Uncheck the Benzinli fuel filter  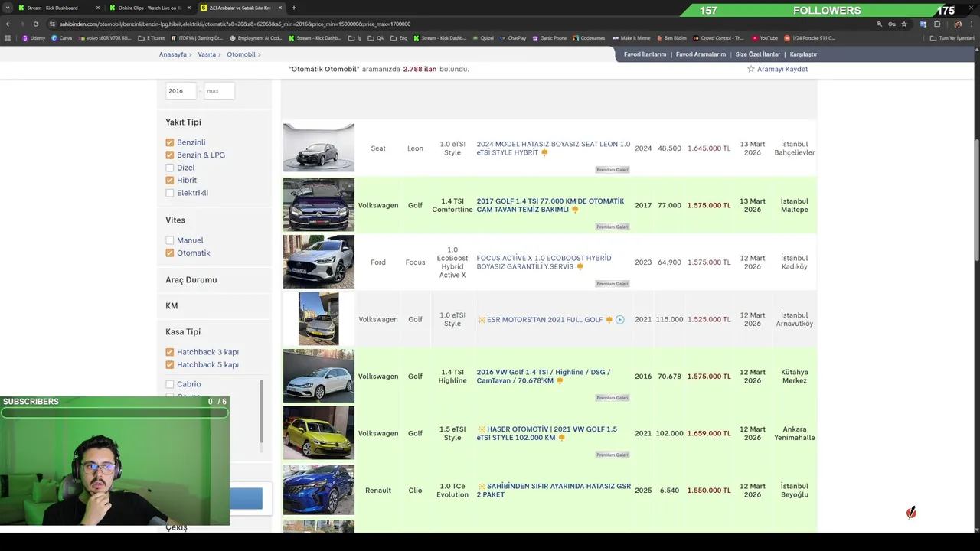coord(169,142)
